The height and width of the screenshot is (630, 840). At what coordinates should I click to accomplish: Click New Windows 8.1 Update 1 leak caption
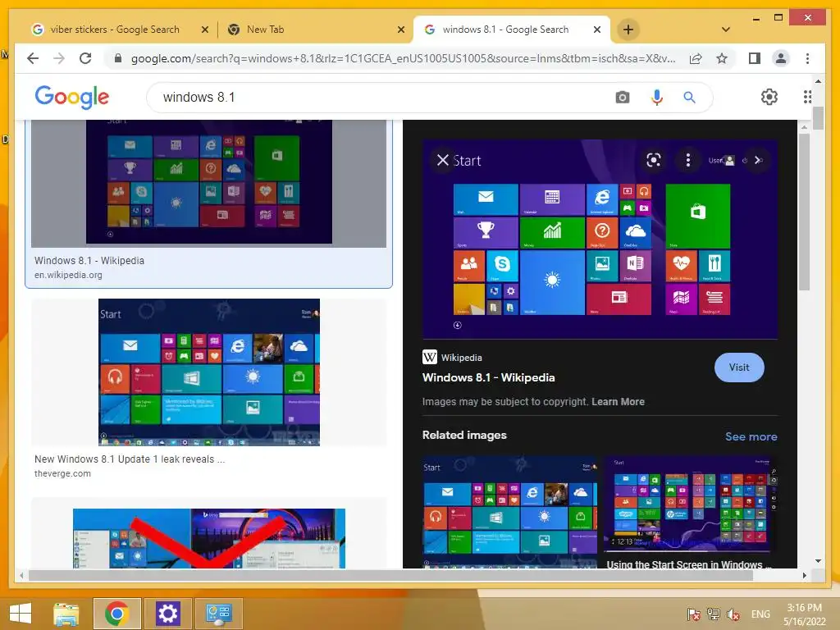pyautogui.click(x=130, y=459)
